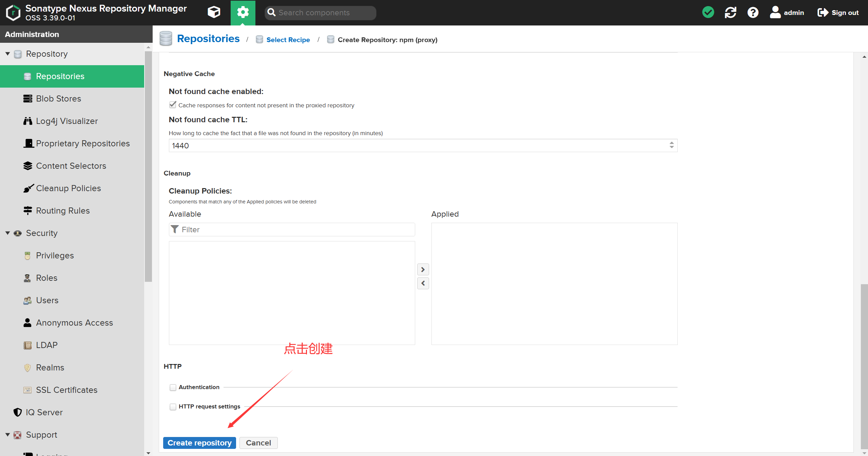Image resolution: width=868 pixels, height=456 pixels.
Task: Open Cleanup Policies in sidebar
Action: [x=68, y=188]
